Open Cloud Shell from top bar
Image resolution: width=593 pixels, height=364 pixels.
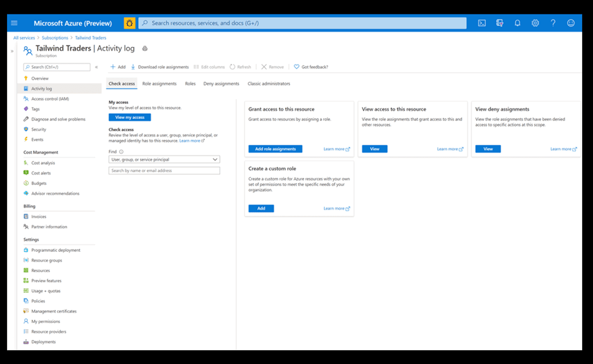tap(481, 23)
